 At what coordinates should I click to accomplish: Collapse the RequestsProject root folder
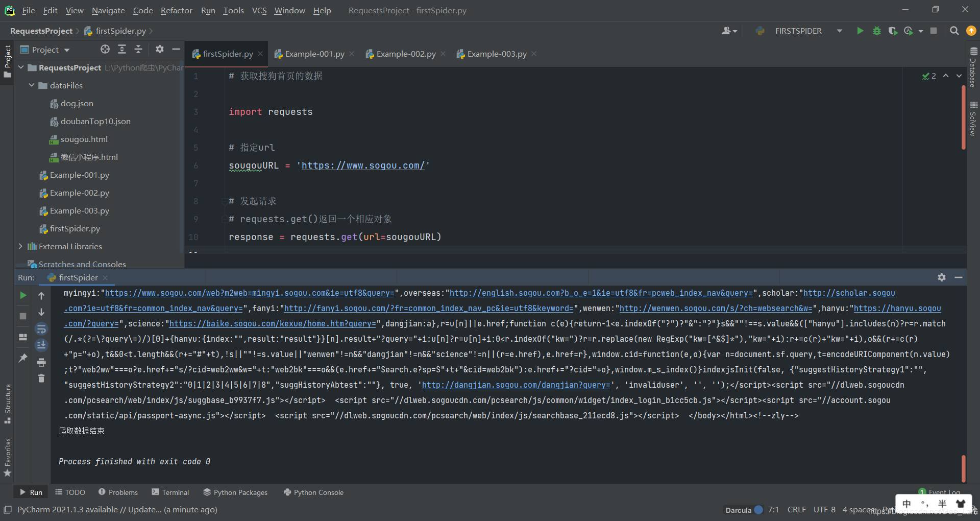[21, 67]
